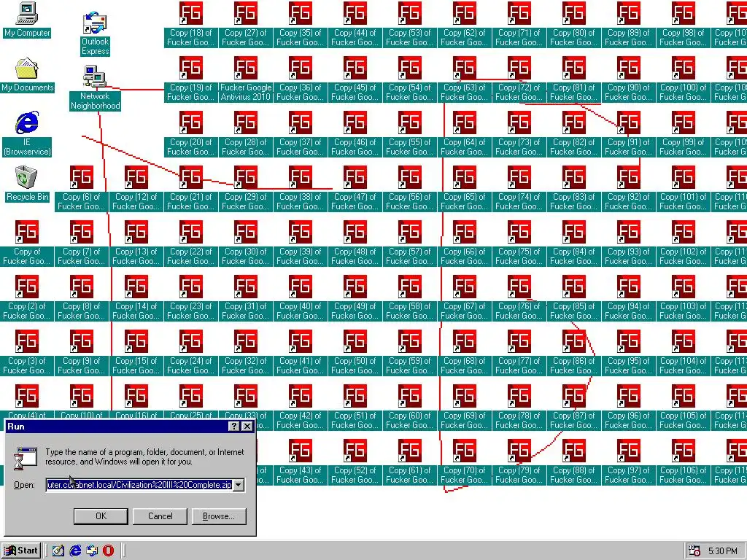
Task: Expand the Open combo box dropdown arrow
Action: tap(239, 485)
